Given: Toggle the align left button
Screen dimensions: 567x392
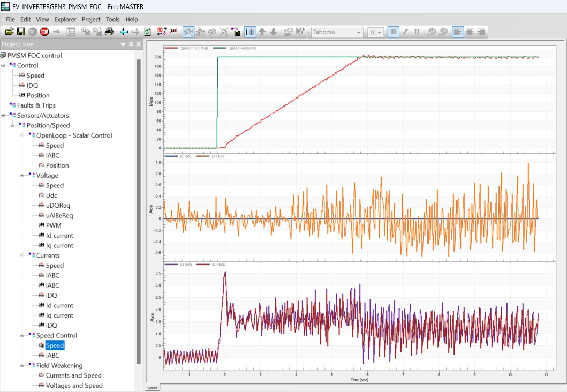Looking at the screenshot, I should (458, 32).
